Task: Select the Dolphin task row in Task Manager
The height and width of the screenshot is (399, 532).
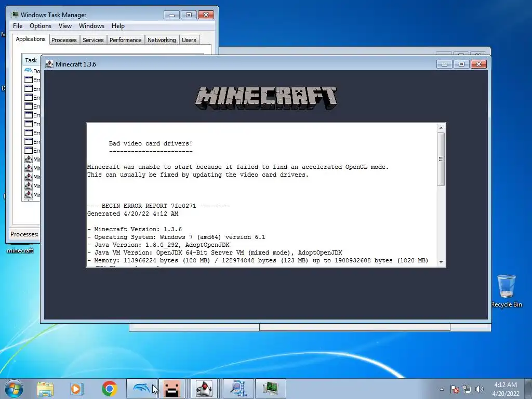Action: coord(32,71)
